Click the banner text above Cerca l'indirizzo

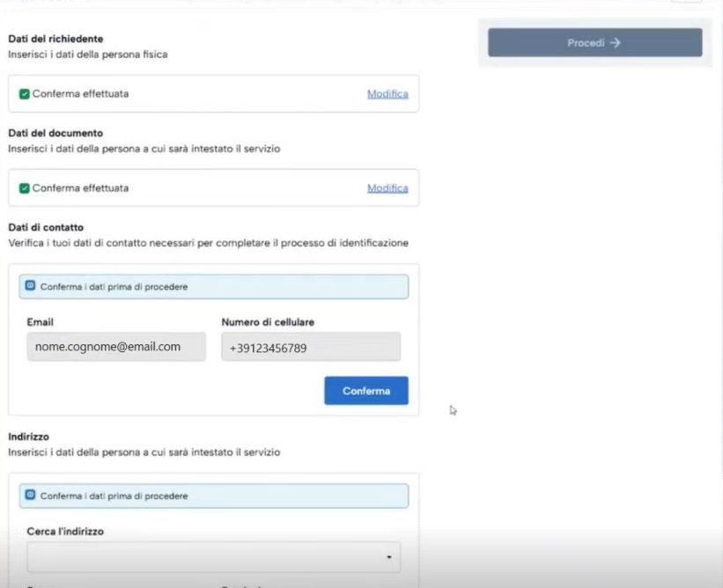(114, 496)
